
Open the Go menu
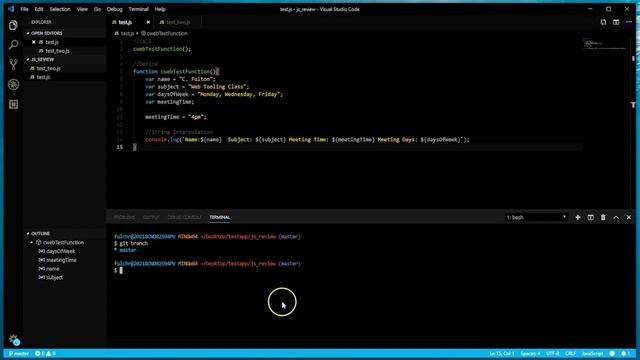[x=97, y=9]
